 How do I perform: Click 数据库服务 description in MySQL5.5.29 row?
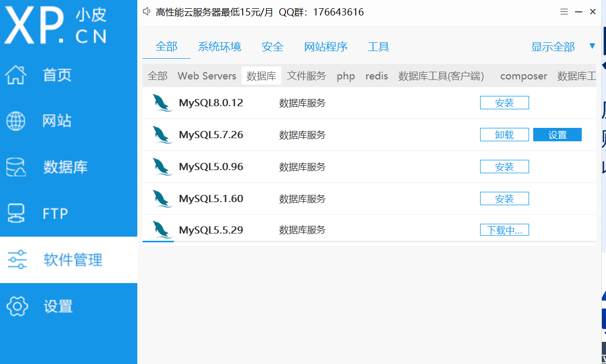pos(302,230)
